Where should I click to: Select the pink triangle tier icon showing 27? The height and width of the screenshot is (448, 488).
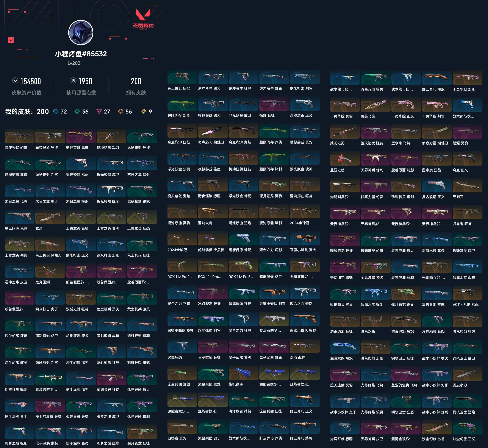click(x=99, y=111)
